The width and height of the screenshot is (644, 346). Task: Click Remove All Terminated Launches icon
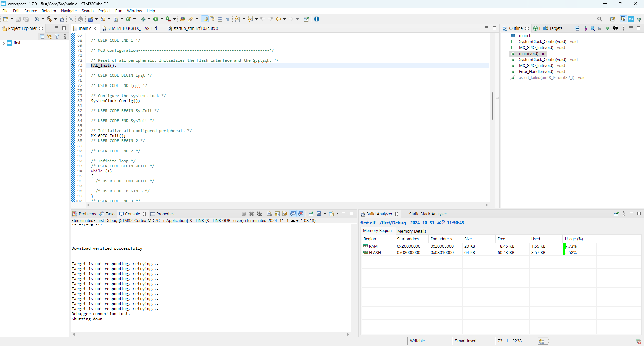click(259, 214)
